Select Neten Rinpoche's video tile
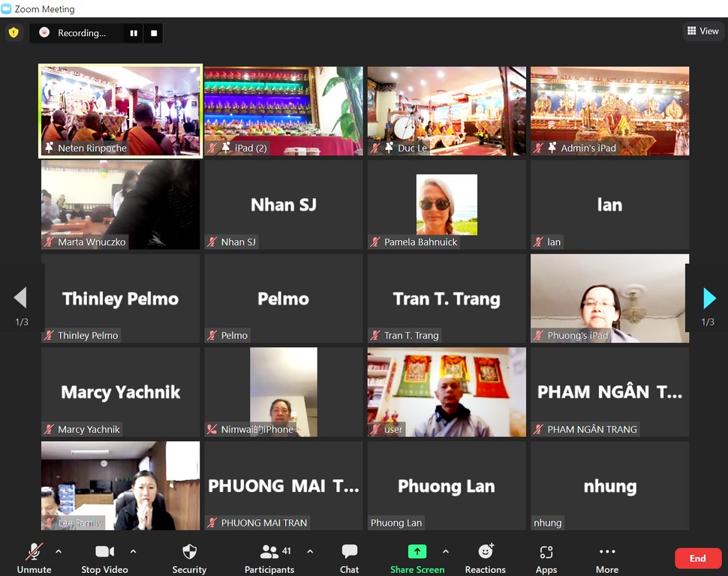 pyautogui.click(x=120, y=111)
